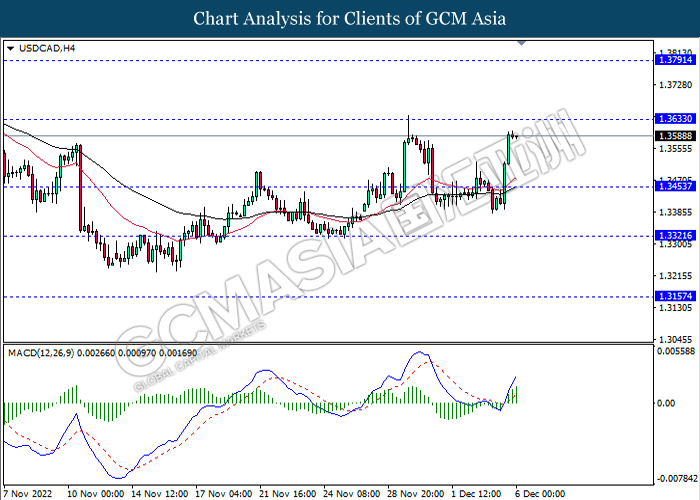This screenshot has width=700, height=500.
Task: Click the MACD 0.00 zero level value
Action: pyautogui.click(x=666, y=403)
